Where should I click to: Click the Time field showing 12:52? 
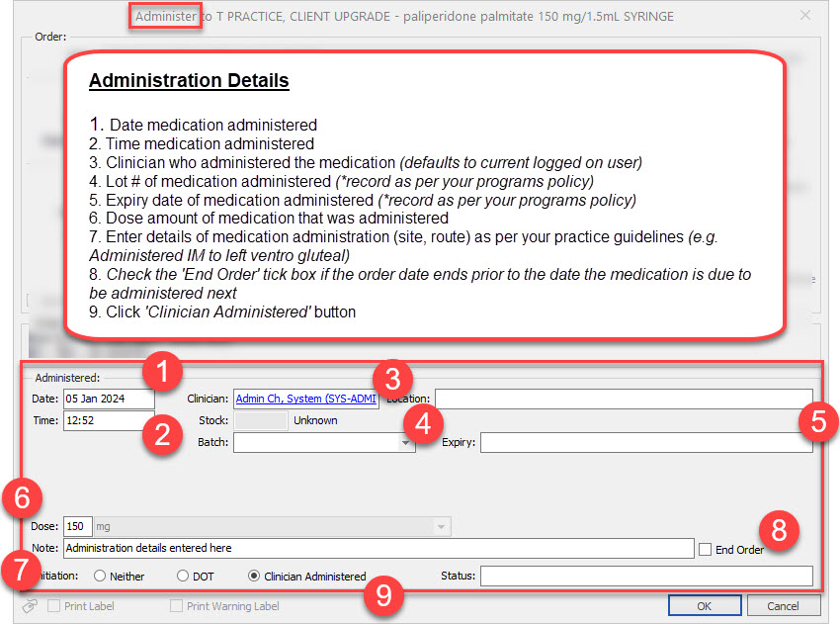[x=109, y=421]
